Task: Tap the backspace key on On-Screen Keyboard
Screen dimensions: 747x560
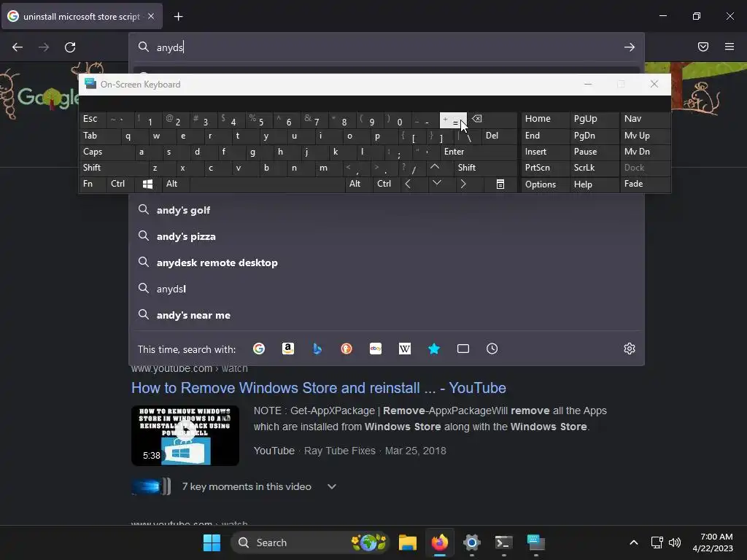Action: click(x=492, y=120)
